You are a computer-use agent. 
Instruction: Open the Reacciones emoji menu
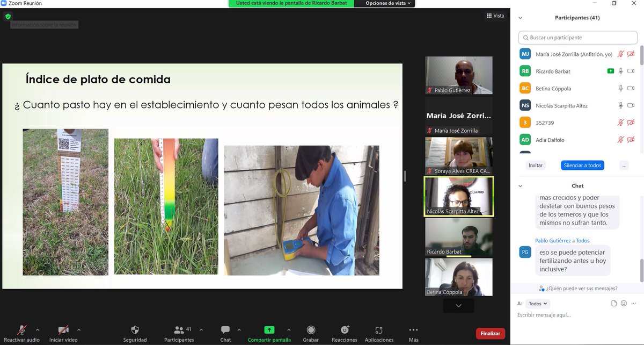click(345, 333)
